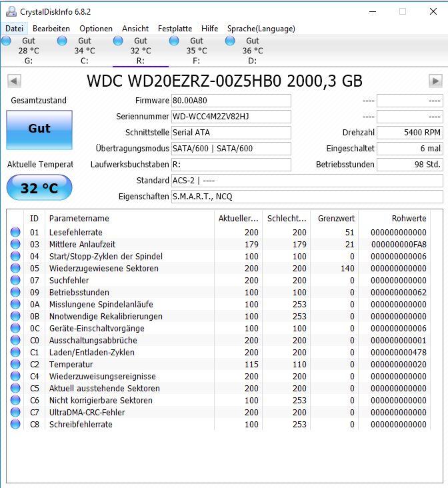448x488 pixels.
Task: Select threshold value 140 in Grenzwert column
Action: coord(347,269)
